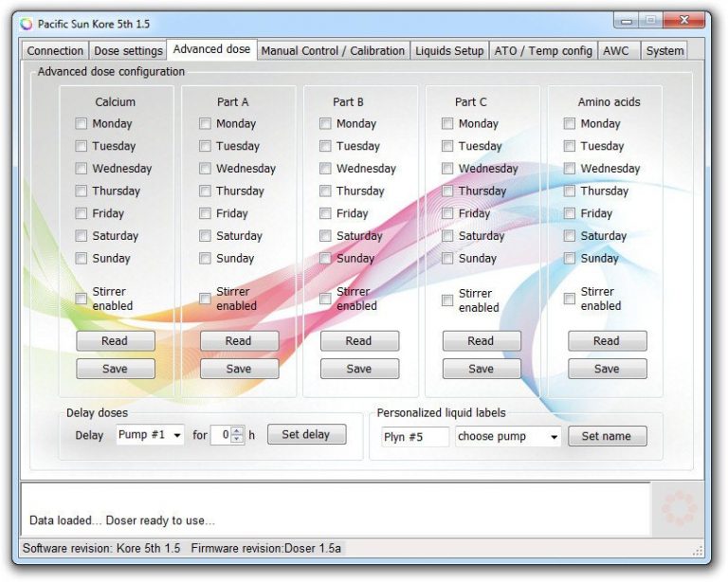Increase delay hours with the up arrow
Screen dimensions: 728x582
point(237,431)
